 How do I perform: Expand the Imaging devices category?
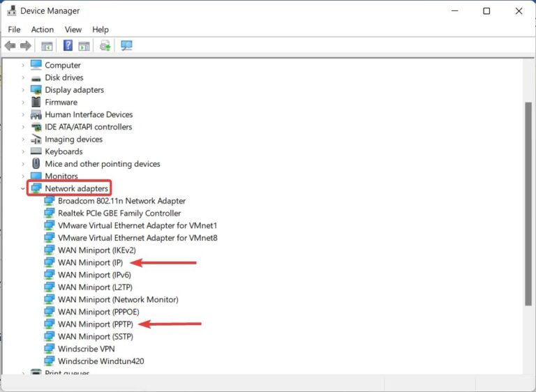[23, 139]
